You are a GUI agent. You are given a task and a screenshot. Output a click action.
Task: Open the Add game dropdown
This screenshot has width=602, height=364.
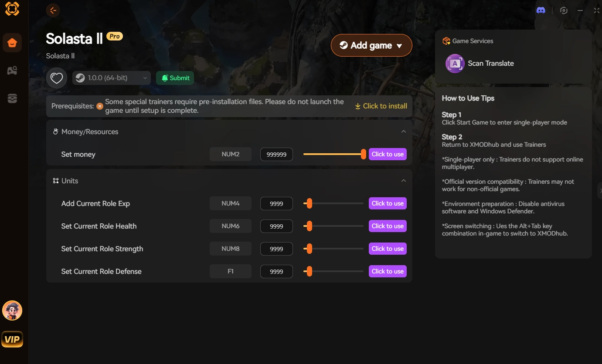(x=371, y=45)
